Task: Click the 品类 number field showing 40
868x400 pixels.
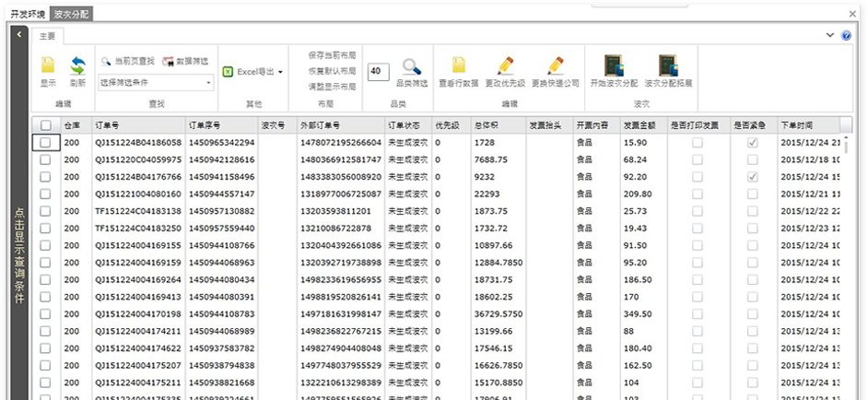Action: point(378,72)
